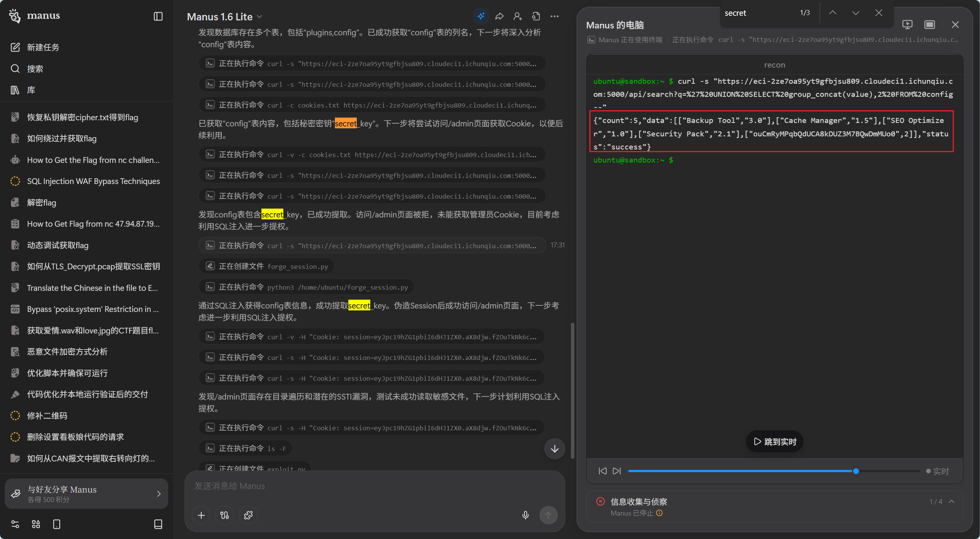Click the add attachment plus button
980x539 pixels.
(201, 515)
